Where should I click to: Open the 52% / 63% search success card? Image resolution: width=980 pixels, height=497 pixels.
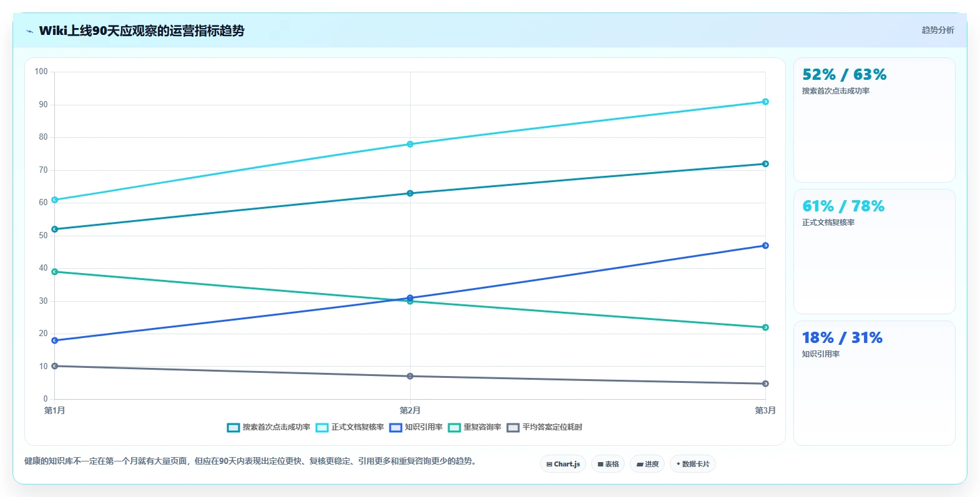[874, 120]
